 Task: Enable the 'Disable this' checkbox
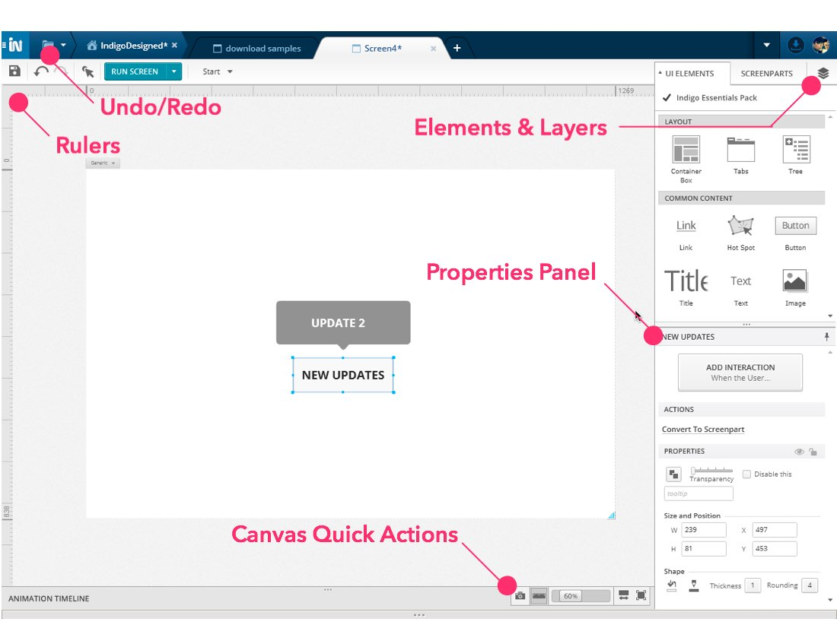pos(746,474)
